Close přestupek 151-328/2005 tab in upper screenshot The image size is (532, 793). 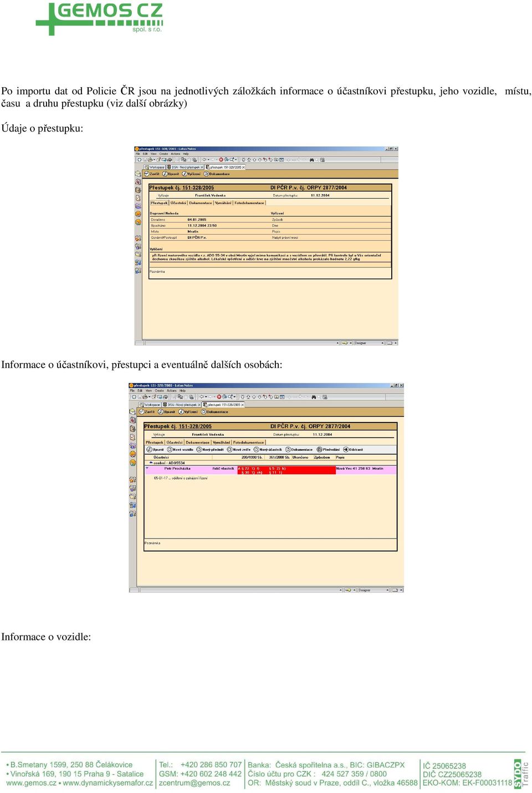pos(243,167)
